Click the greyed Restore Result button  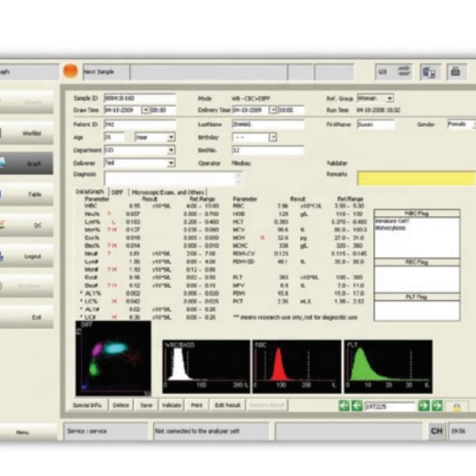(x=267, y=405)
